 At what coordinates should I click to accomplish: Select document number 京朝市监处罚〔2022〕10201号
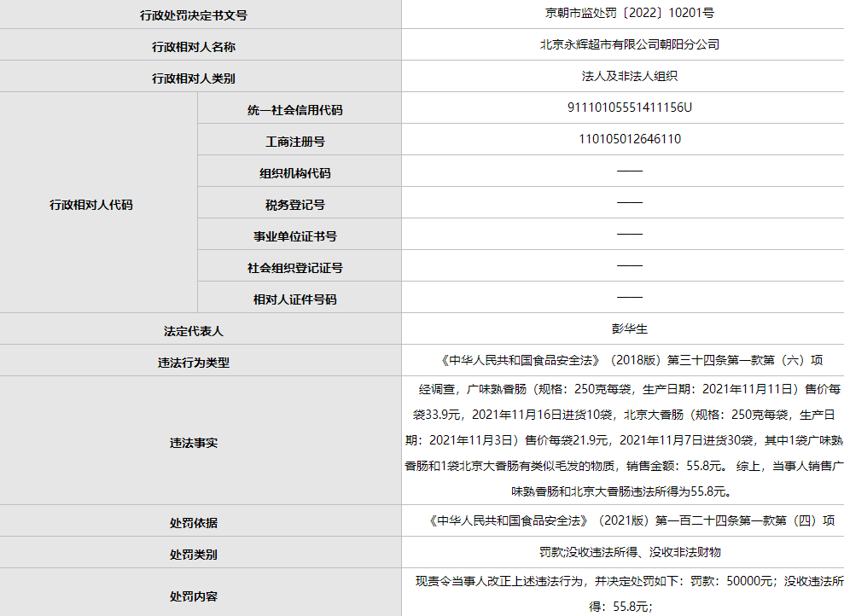click(x=630, y=14)
